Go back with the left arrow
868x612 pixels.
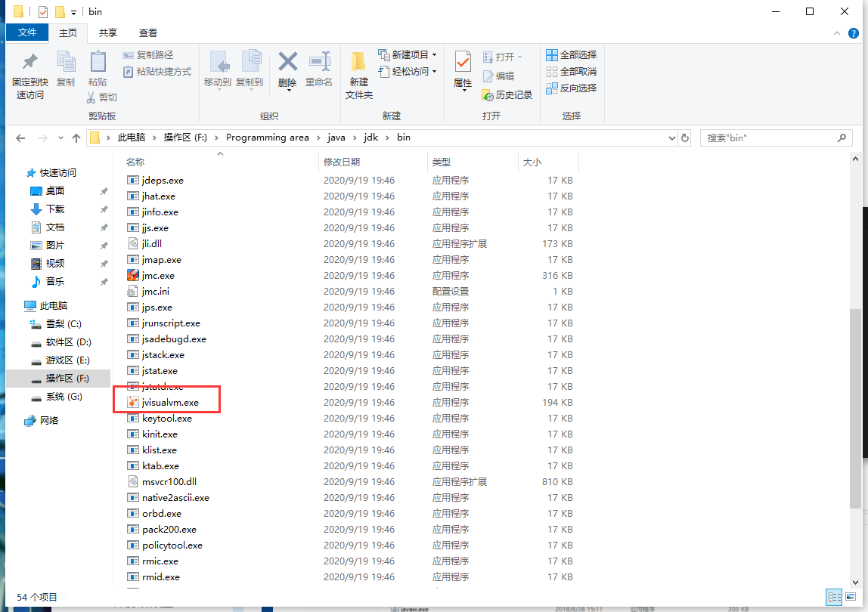click(x=20, y=138)
